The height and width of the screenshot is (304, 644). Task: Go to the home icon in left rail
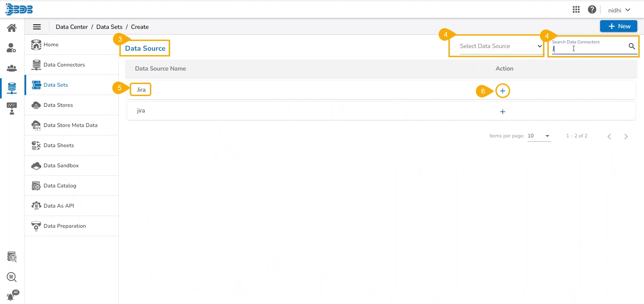pyautogui.click(x=12, y=28)
